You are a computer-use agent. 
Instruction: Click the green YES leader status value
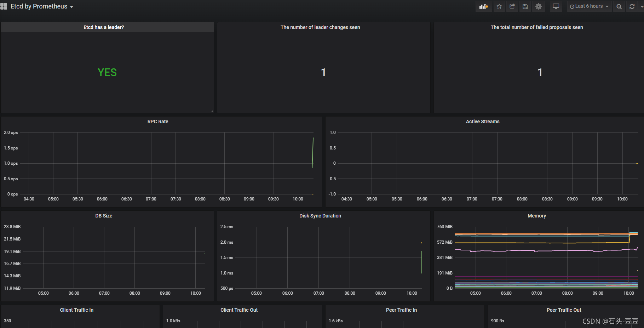tap(107, 72)
